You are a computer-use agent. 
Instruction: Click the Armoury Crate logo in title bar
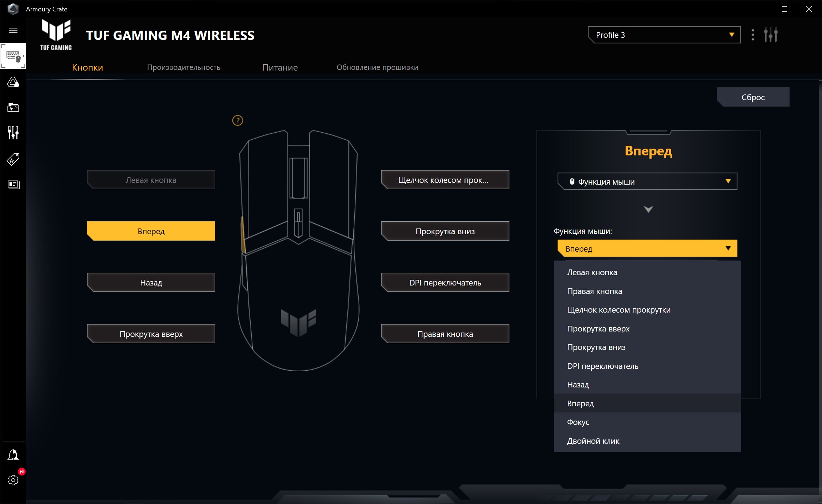13,9
